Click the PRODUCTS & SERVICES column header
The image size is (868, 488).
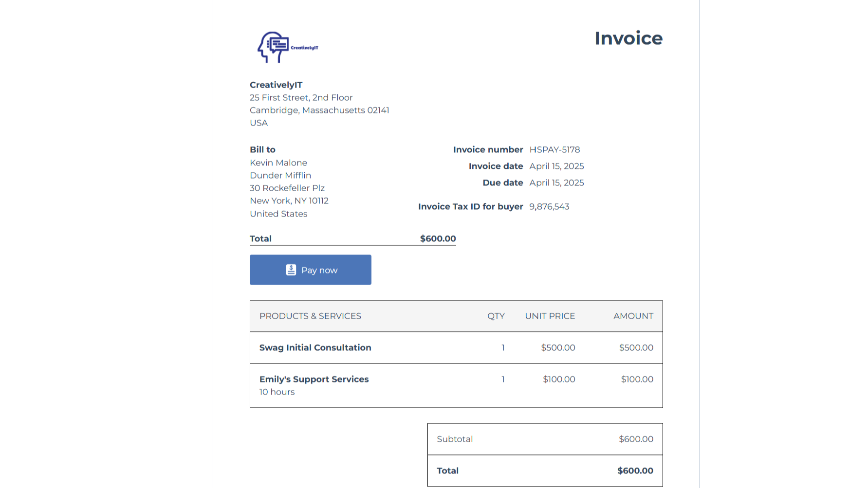(310, 316)
